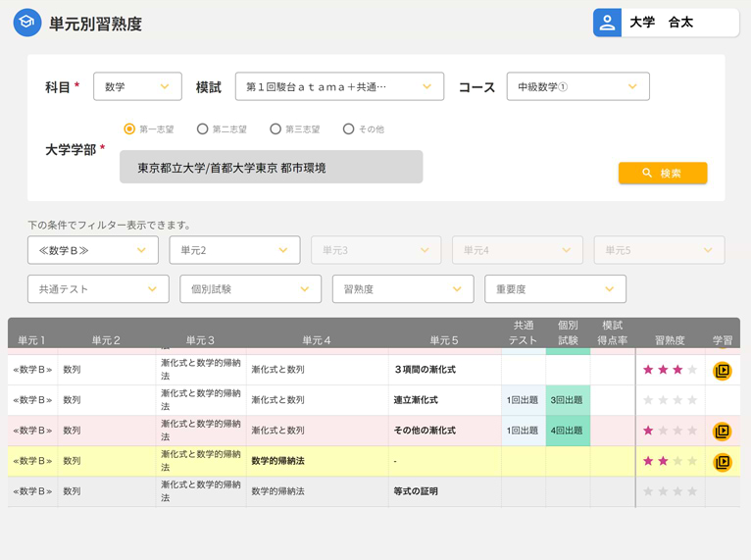Click the 東京都立大学 university department field
Viewport: 751px width, 560px height.
271,168
